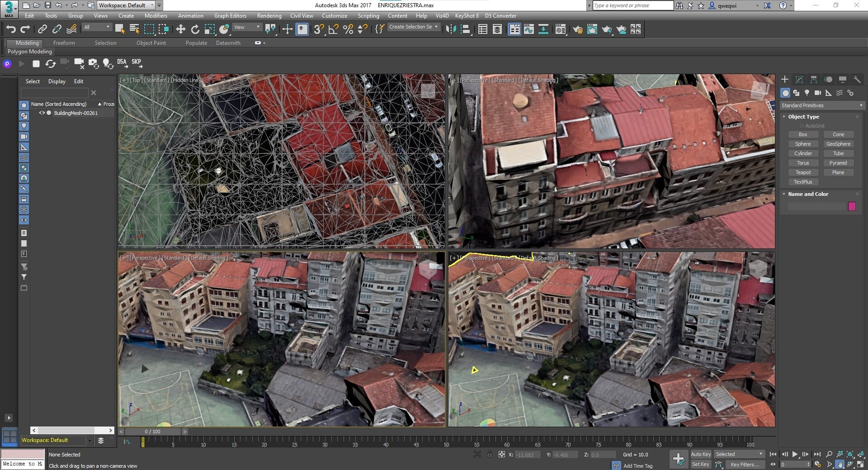Open the Utilities panel wrench icon
Viewport: 868px width, 470px height.
pos(857,80)
